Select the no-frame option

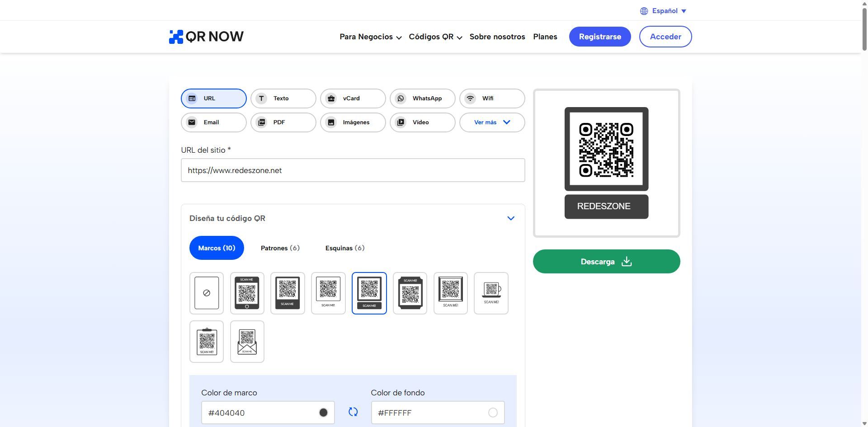[x=207, y=293]
